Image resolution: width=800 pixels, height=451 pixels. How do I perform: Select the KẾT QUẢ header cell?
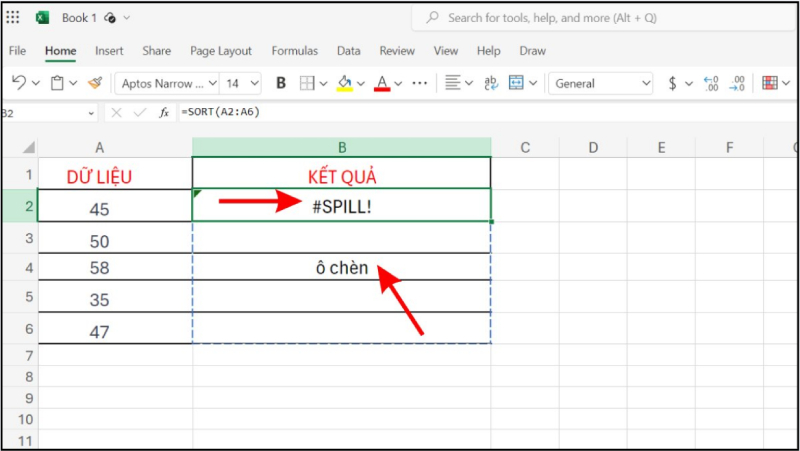tap(342, 173)
